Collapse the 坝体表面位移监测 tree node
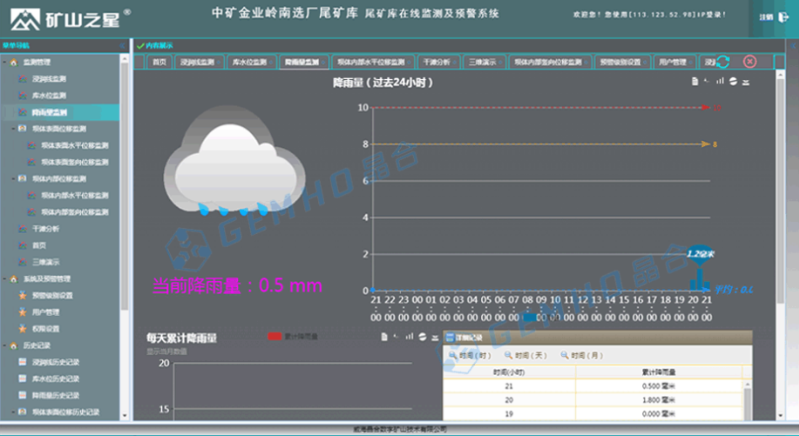 click(12, 129)
